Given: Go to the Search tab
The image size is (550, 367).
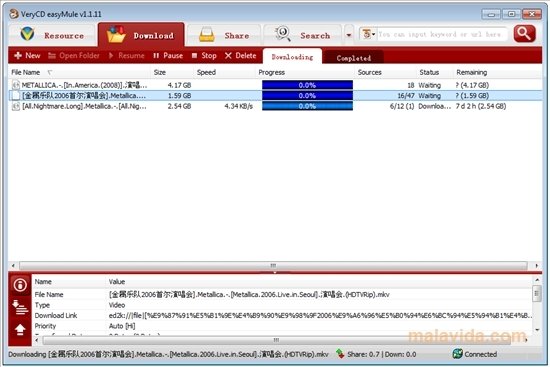Looking at the screenshot, I should 302,35.
